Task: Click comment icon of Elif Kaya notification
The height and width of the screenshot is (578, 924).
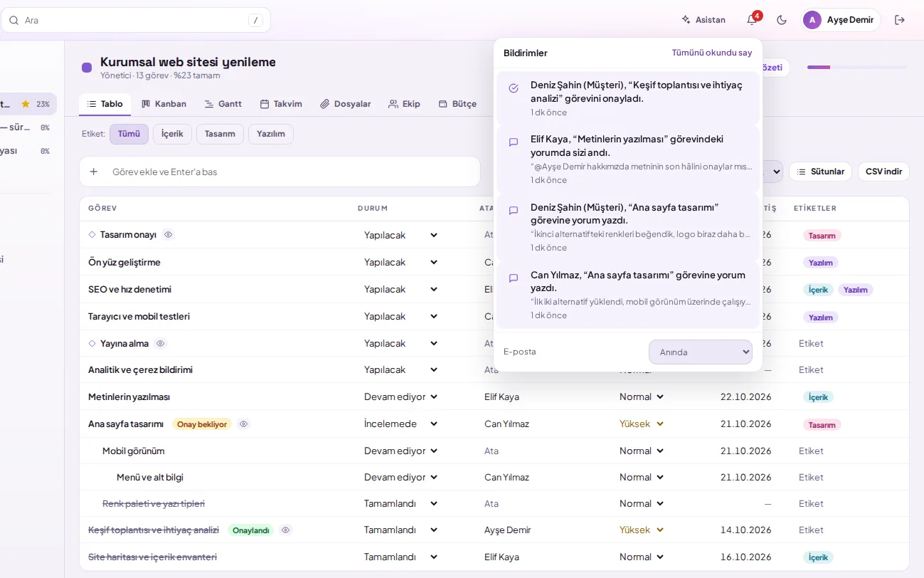Action: point(514,142)
